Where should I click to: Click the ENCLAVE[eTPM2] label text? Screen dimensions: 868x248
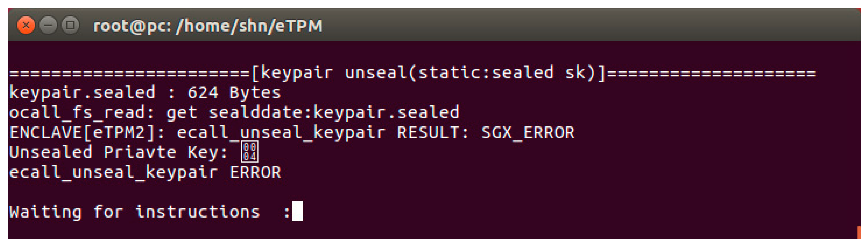point(87,133)
